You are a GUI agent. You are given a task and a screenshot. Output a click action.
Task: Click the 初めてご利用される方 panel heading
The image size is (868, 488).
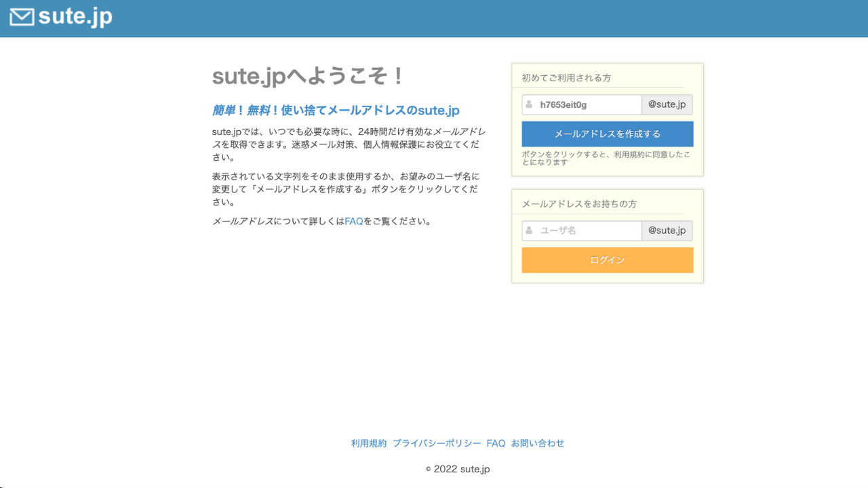pos(566,78)
